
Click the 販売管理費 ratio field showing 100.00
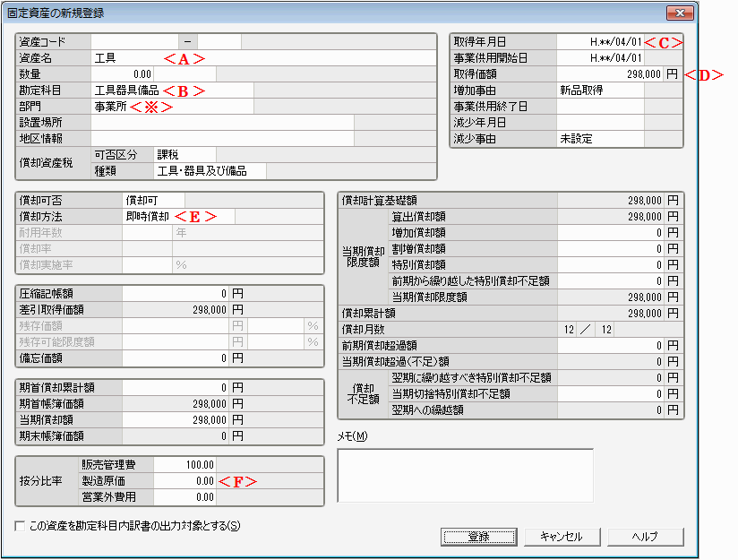[184, 464]
